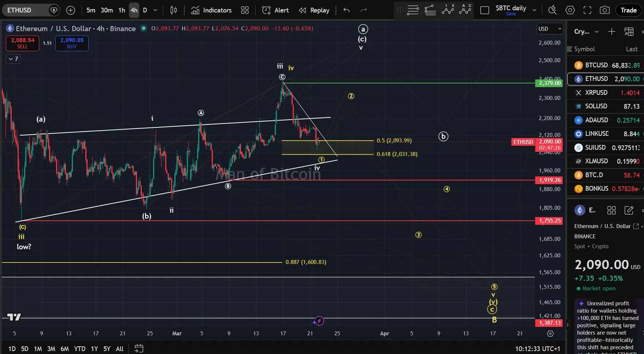Image resolution: width=644 pixels, height=354 pixels.
Task: Open the details panel grid icon
Action: click(611, 210)
